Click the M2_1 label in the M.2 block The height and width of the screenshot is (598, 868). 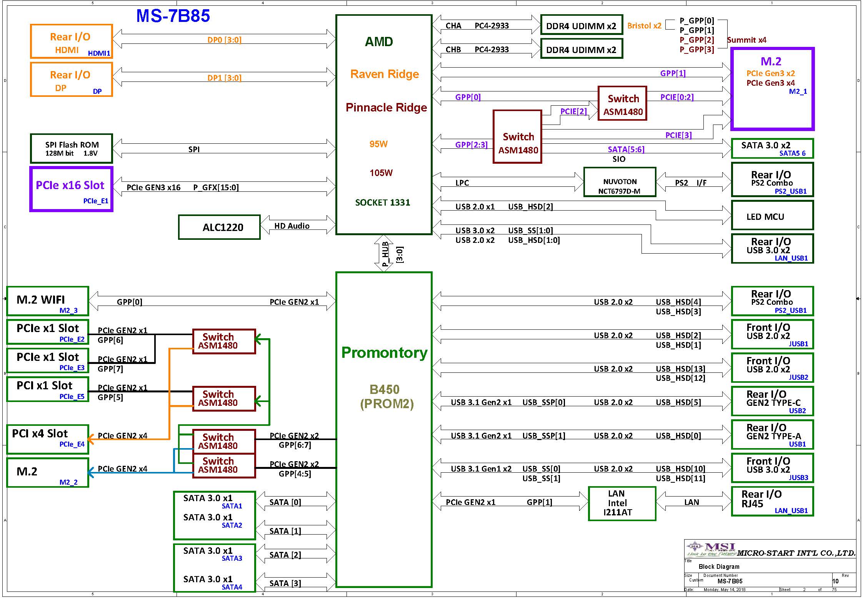[798, 91]
